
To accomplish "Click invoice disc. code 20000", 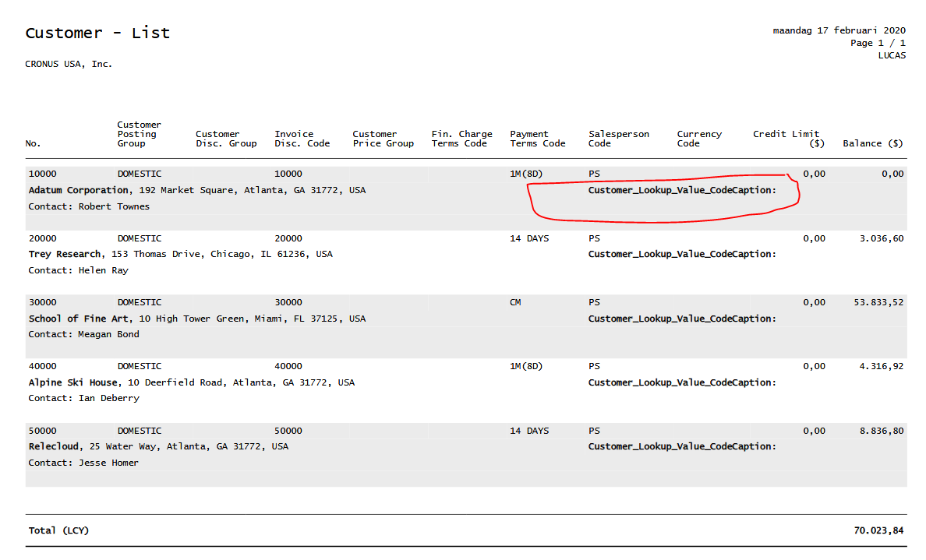I will (x=288, y=238).
